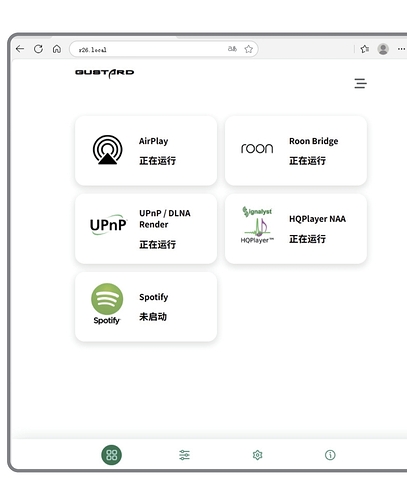Screen dimensions: 407x500
Task: Open the browser three-dot settings menu
Action: click(401, 49)
